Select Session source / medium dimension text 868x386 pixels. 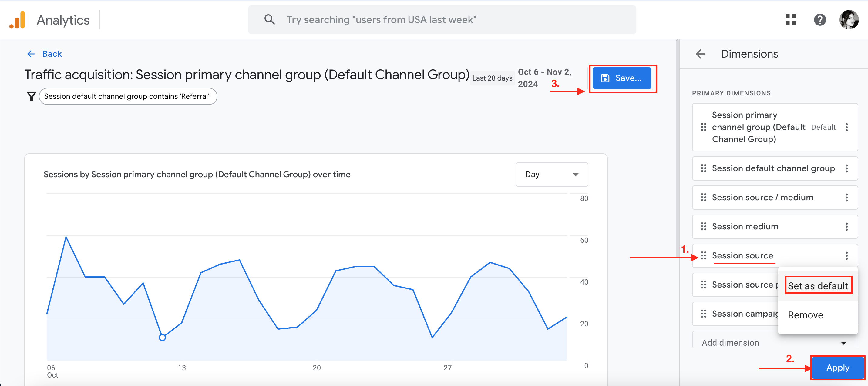762,198
